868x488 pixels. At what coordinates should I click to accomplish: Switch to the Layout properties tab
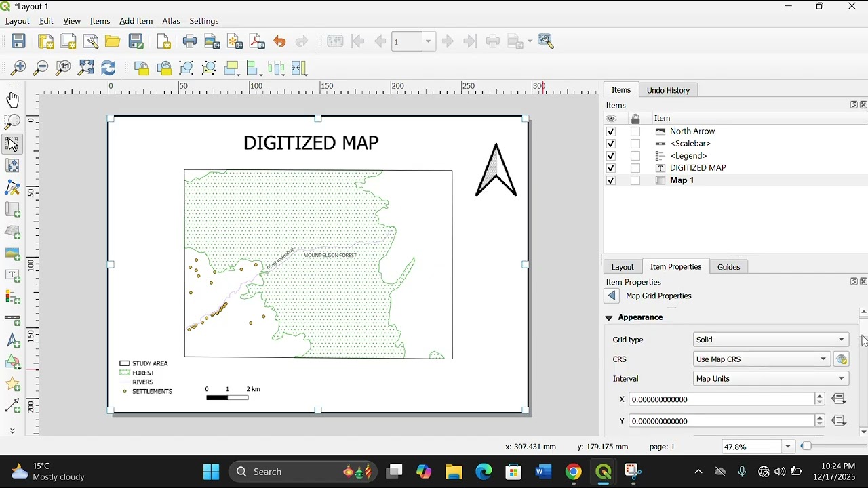point(623,267)
